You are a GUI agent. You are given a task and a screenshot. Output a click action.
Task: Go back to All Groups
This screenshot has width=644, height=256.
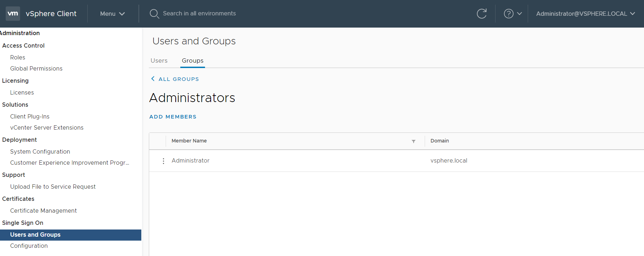tap(179, 79)
